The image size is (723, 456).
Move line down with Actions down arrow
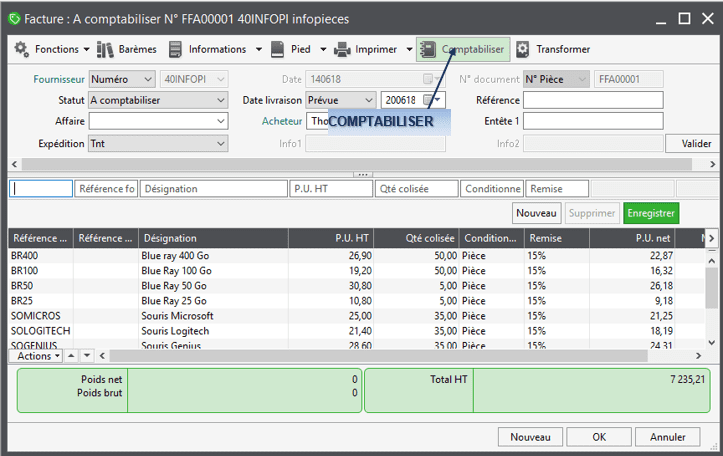coord(87,355)
